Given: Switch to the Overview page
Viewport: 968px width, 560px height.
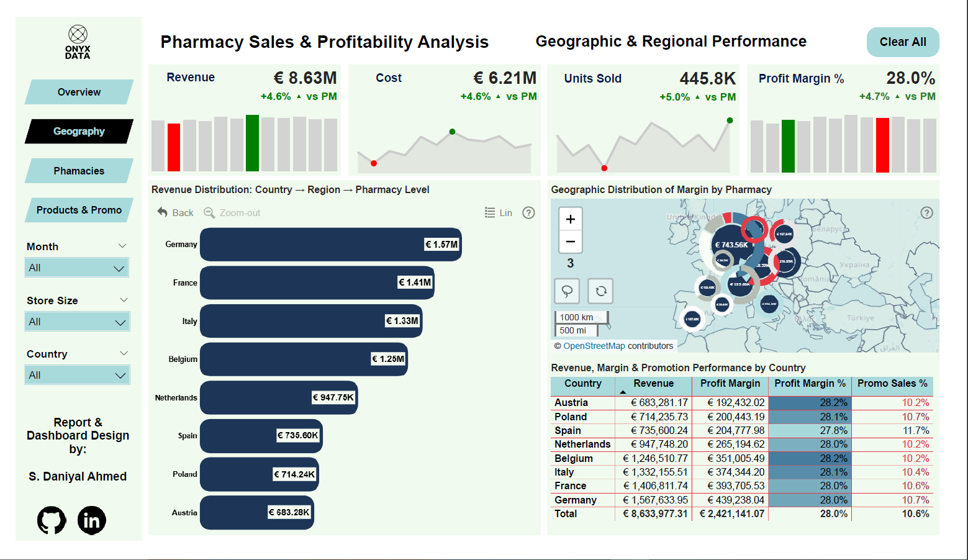Looking at the screenshot, I should [79, 92].
